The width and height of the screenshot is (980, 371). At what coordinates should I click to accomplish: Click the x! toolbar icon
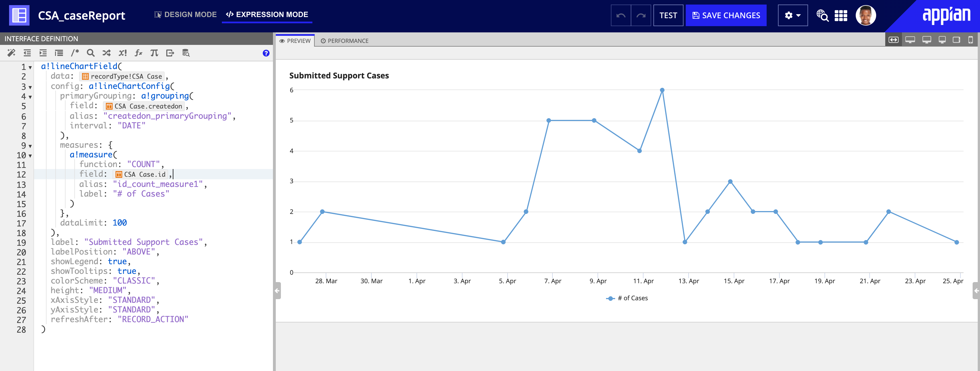123,53
